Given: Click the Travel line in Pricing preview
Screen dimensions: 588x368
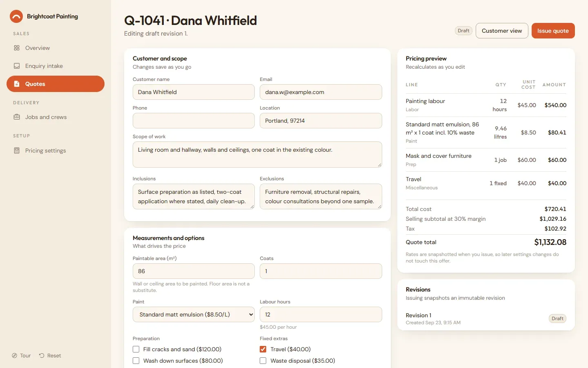Looking at the screenshot, I should point(486,183).
